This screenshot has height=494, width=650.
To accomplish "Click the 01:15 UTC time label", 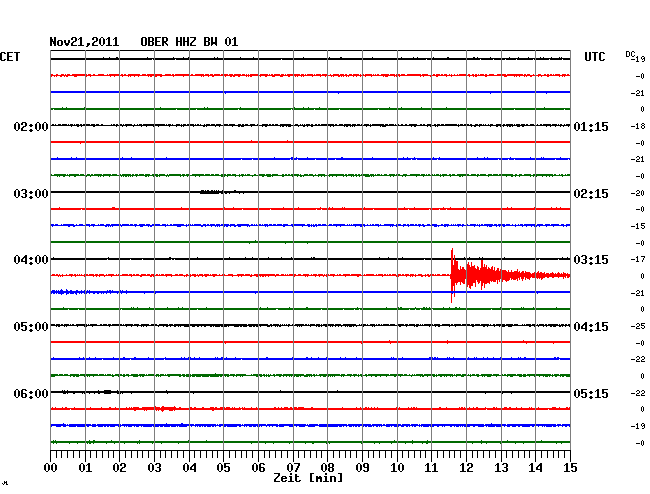I will (x=591, y=126).
